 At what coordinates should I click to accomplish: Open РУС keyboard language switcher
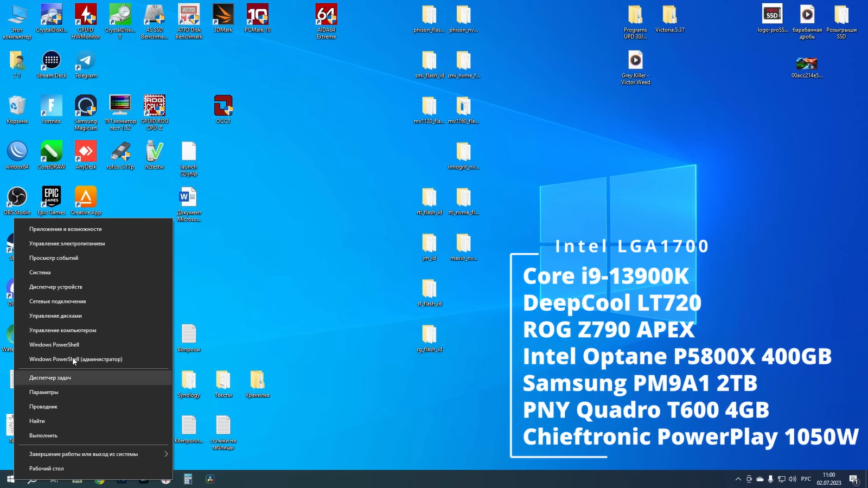(806, 479)
